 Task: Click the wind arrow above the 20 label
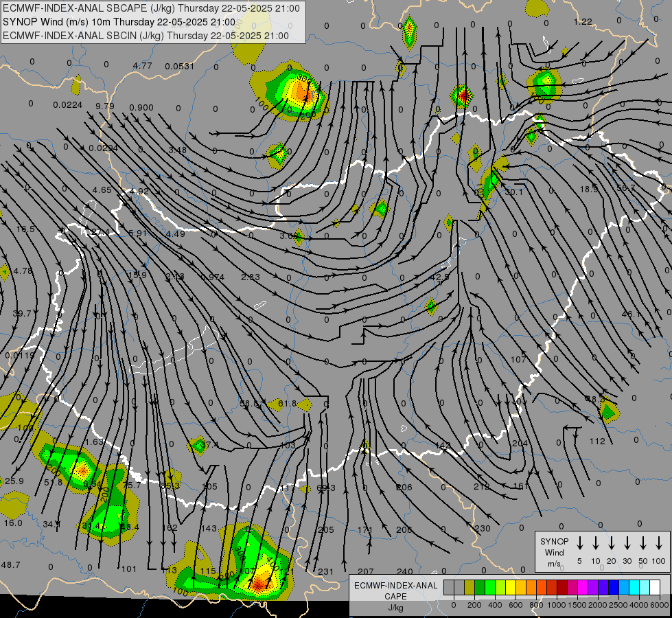tap(612, 543)
